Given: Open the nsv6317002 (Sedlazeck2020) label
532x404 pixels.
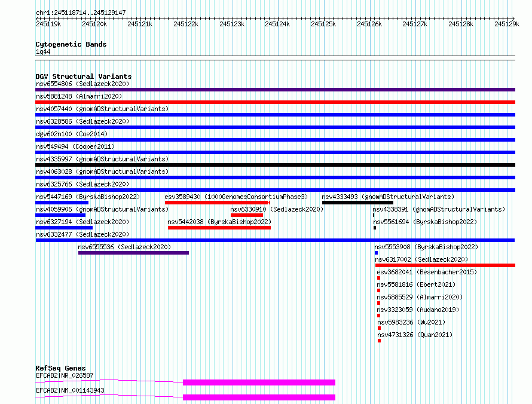Looking at the screenshot, I should [422, 259].
